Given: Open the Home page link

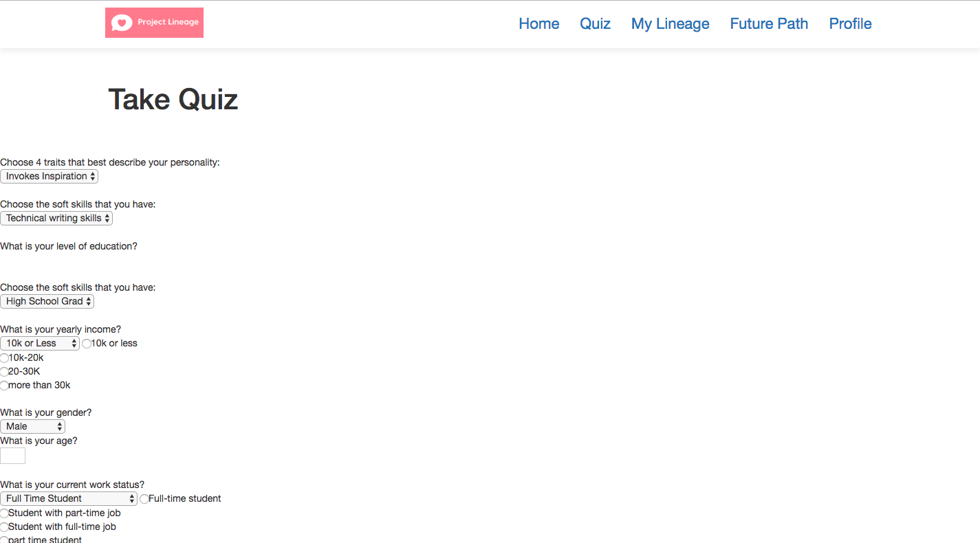Looking at the screenshot, I should (539, 23).
